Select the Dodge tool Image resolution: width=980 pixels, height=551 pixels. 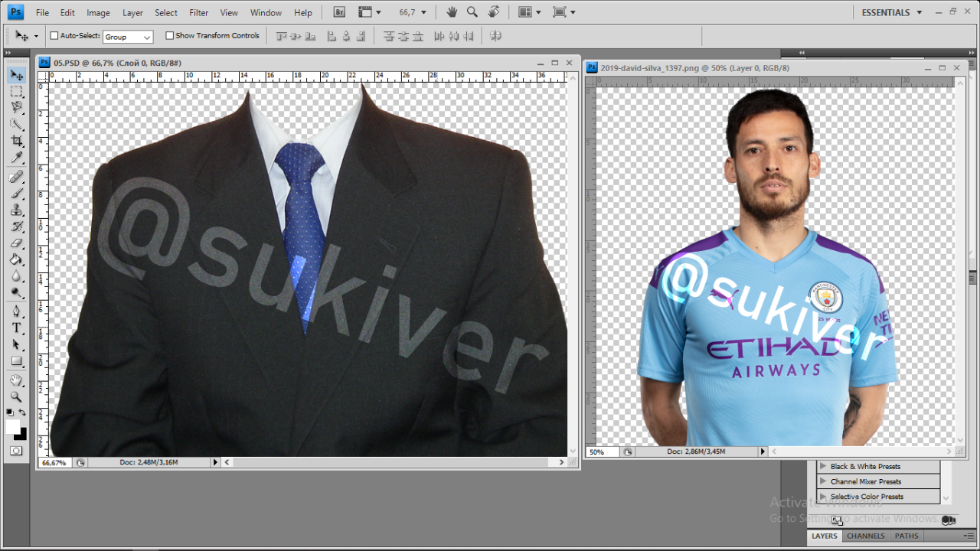[16, 293]
